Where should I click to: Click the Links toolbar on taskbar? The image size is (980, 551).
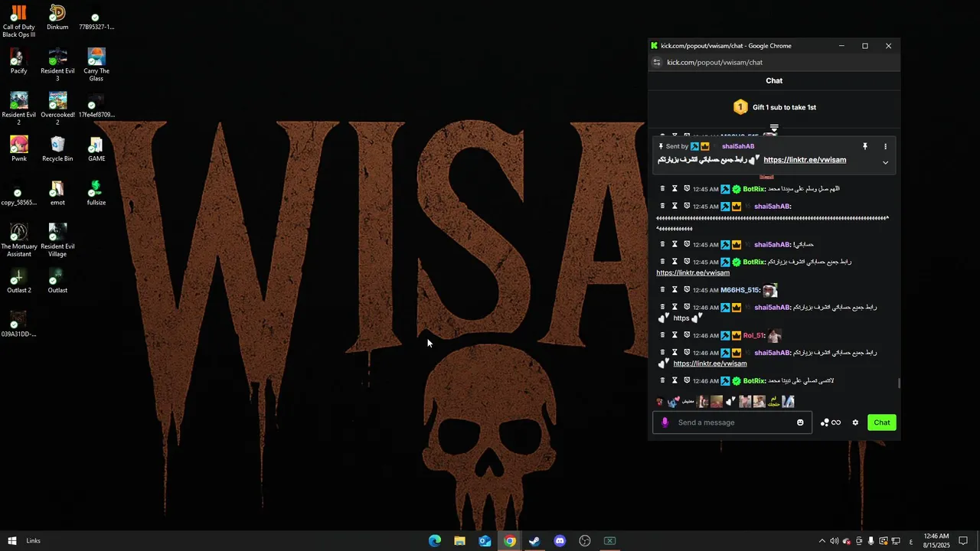33,541
